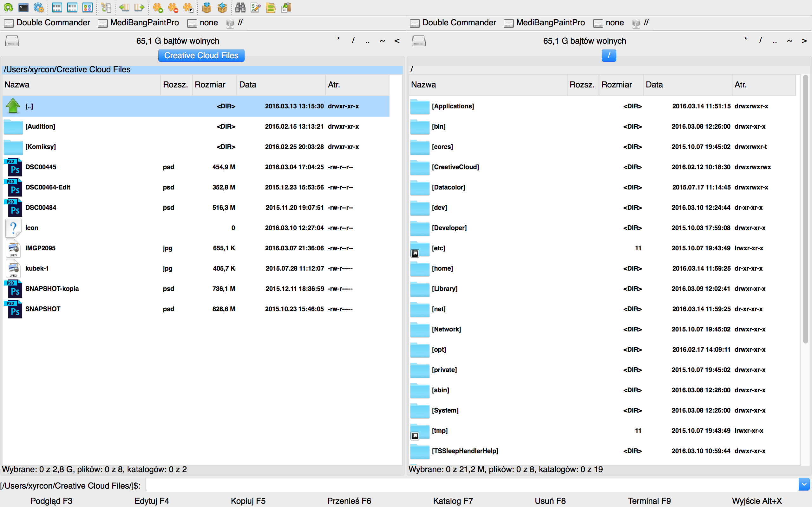The height and width of the screenshot is (507, 812).
Task: Click Unselect group icon with minus
Action: [x=173, y=7]
